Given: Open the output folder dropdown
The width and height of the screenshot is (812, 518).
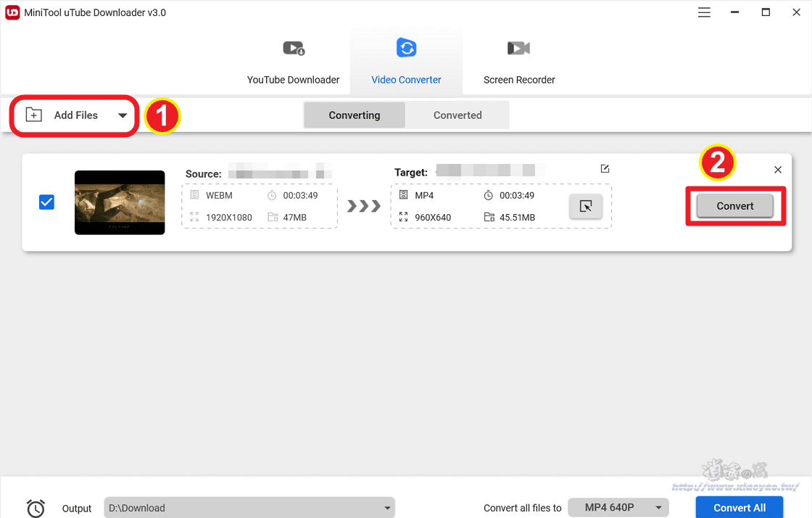Looking at the screenshot, I should pyautogui.click(x=386, y=508).
